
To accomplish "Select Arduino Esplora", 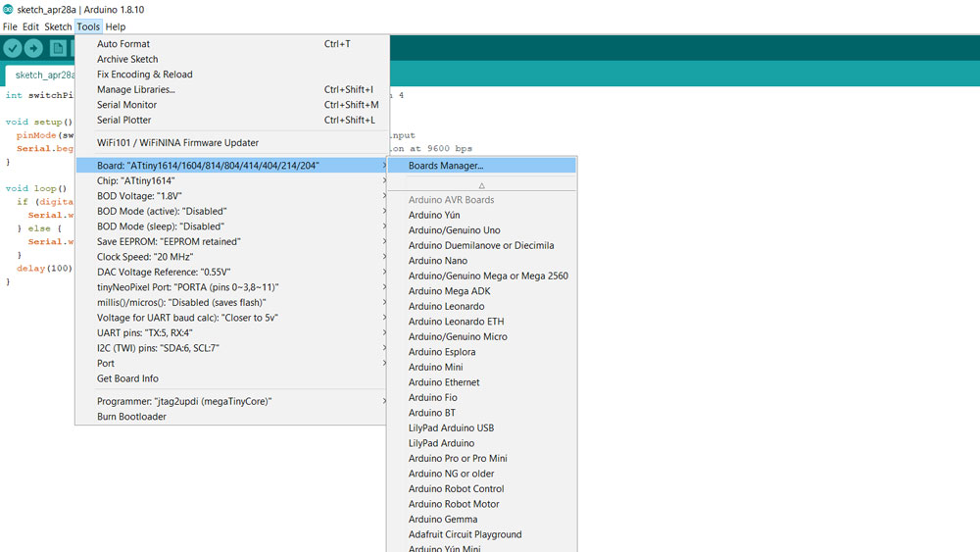I will coord(482,352).
